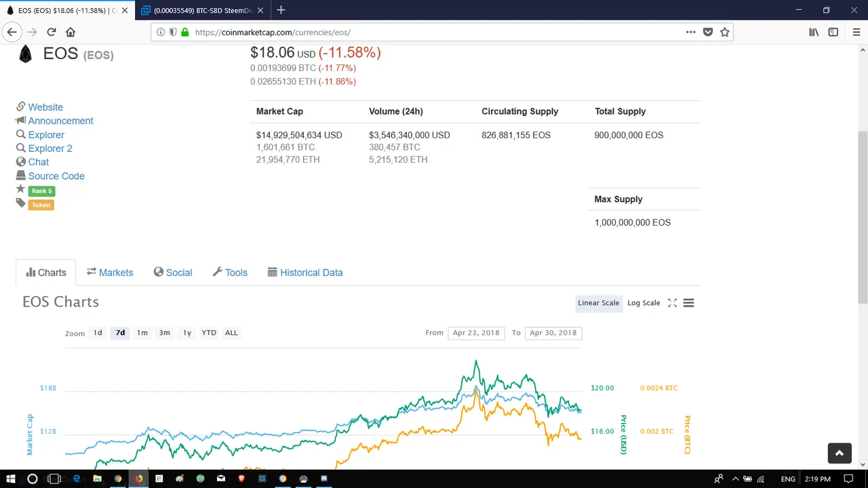The image size is (868, 488).
Task: Click the From date field Apr 23, 2018
Action: (476, 333)
